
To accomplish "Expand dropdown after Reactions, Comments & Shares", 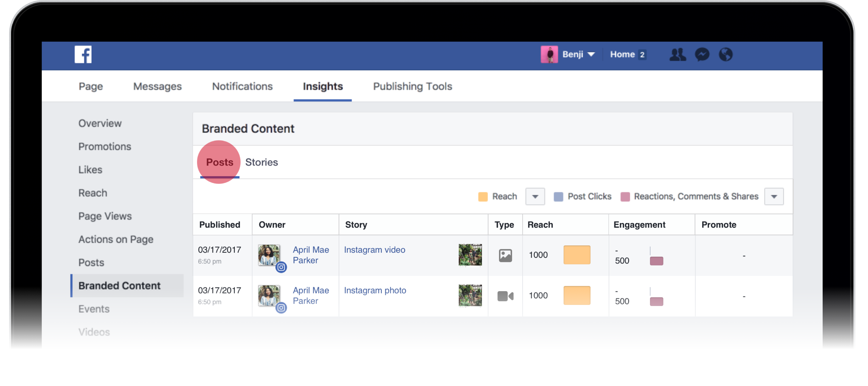I will 774,196.
